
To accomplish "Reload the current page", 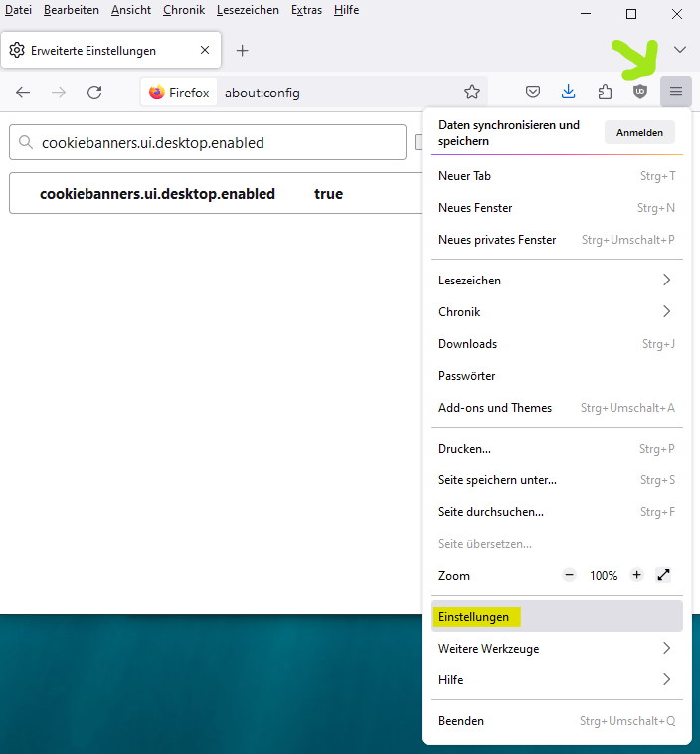I will click(x=94, y=93).
